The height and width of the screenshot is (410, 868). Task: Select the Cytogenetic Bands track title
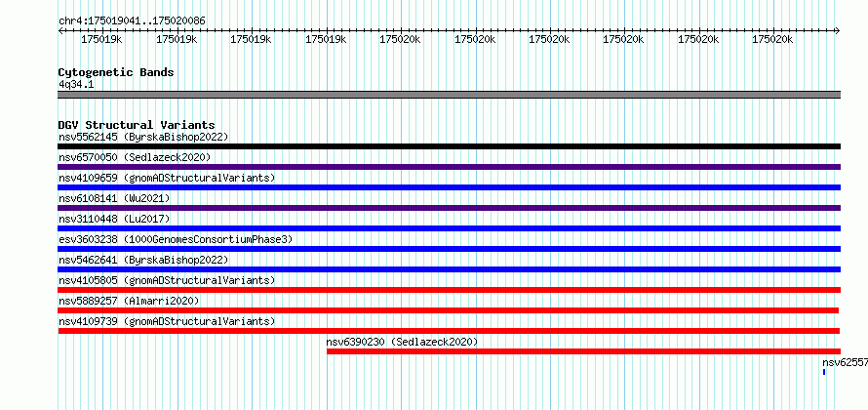116,72
